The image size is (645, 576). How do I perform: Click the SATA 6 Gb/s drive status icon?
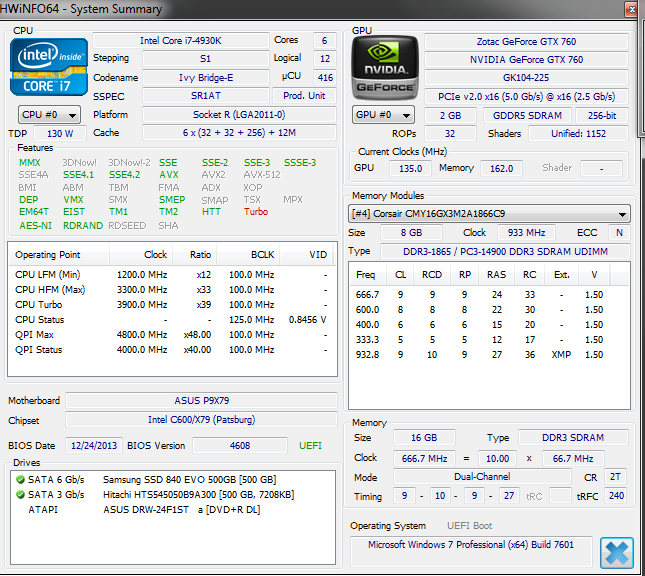tap(20, 479)
